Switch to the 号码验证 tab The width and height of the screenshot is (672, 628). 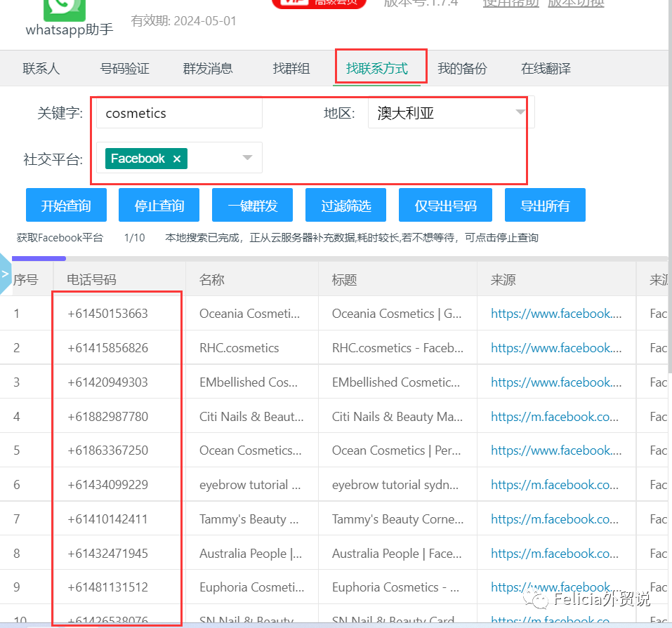124,69
